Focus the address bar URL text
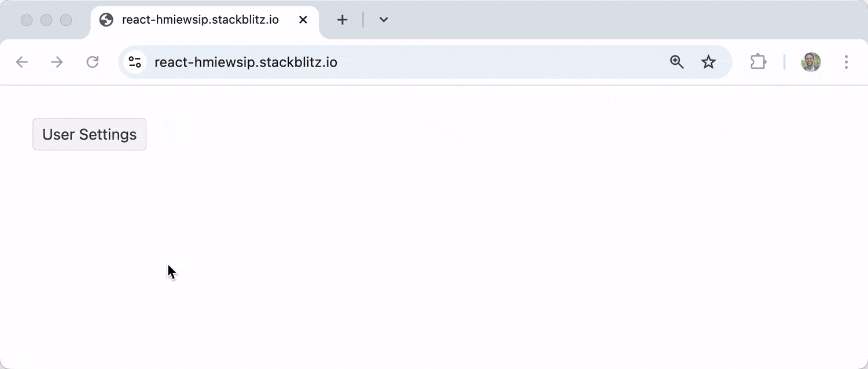868x369 pixels. (x=246, y=62)
